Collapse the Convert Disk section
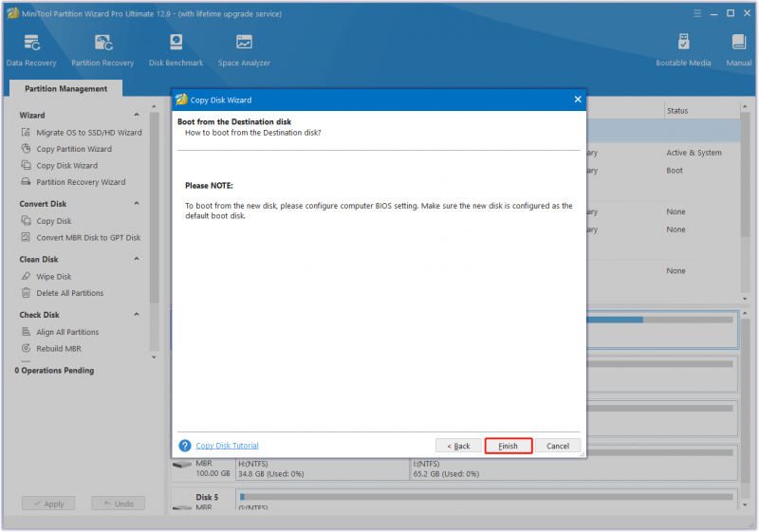The image size is (759, 532). [137, 204]
